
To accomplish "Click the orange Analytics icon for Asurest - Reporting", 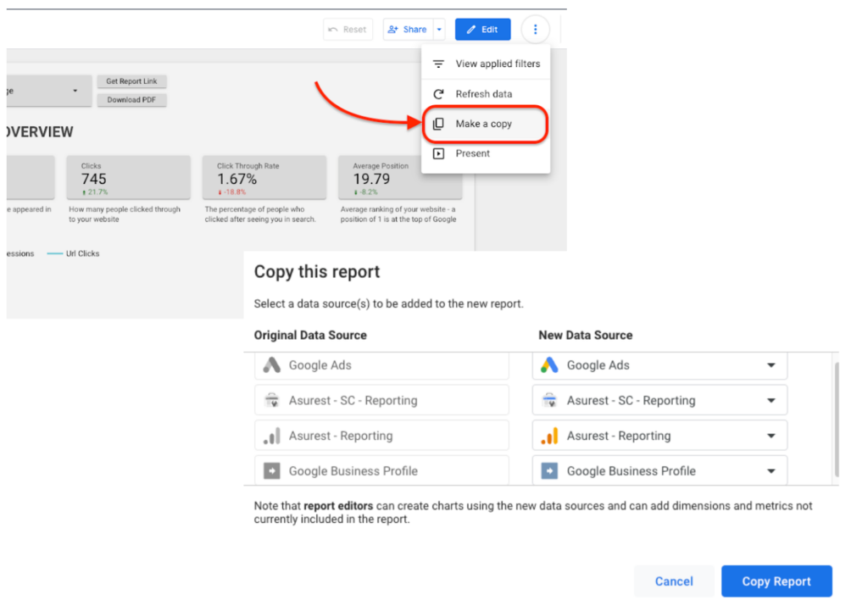I will 549,436.
